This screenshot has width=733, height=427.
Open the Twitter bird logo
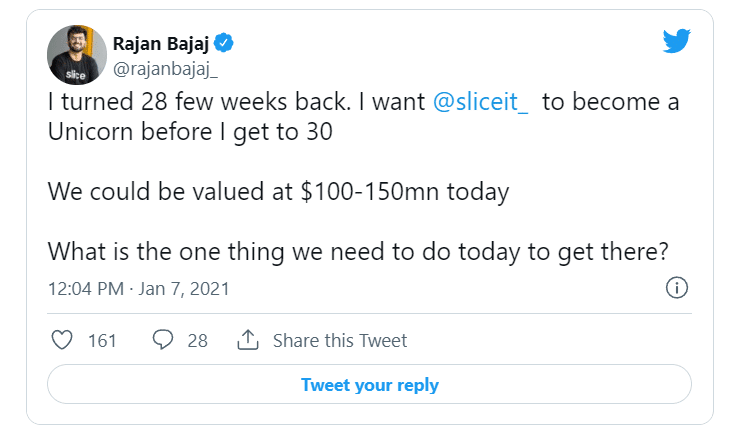676,42
